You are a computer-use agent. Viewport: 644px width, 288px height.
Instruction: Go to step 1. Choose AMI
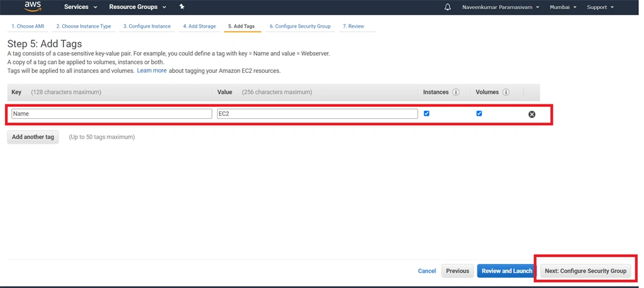coord(28,26)
